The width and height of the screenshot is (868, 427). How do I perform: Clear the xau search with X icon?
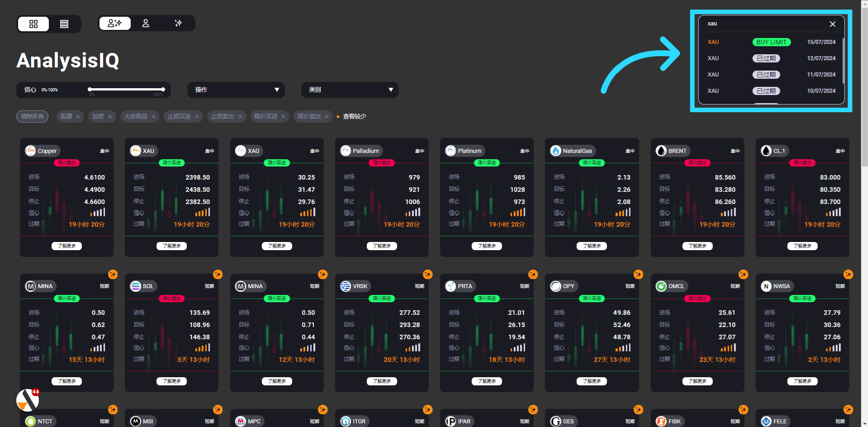(832, 24)
